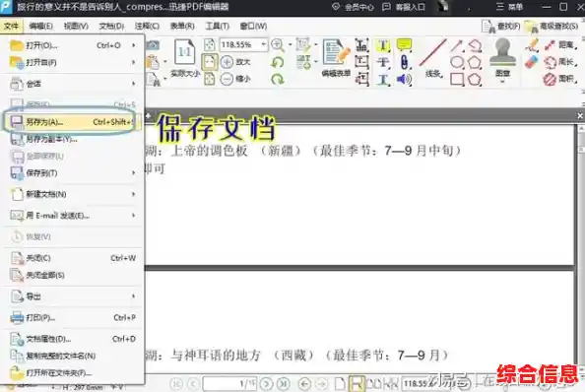
Task: Expand the Open From (打开自) submenu
Action: pyautogui.click(x=133, y=62)
